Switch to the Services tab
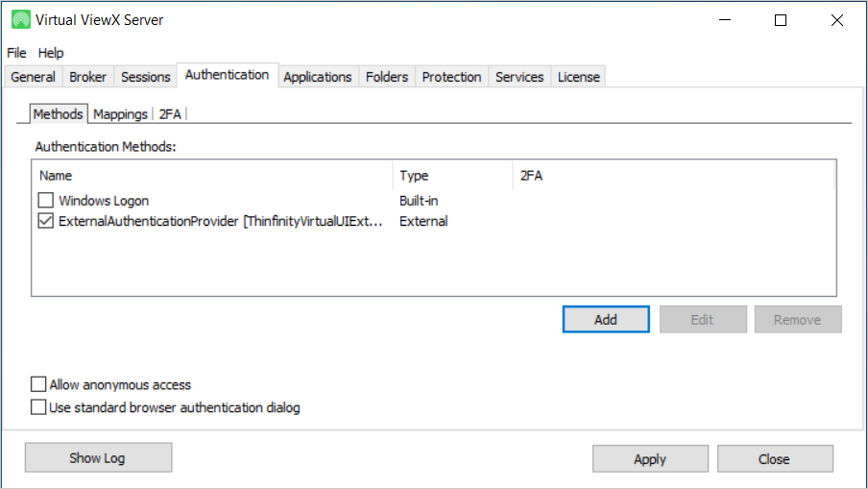Image resolution: width=868 pixels, height=489 pixels. [x=519, y=77]
